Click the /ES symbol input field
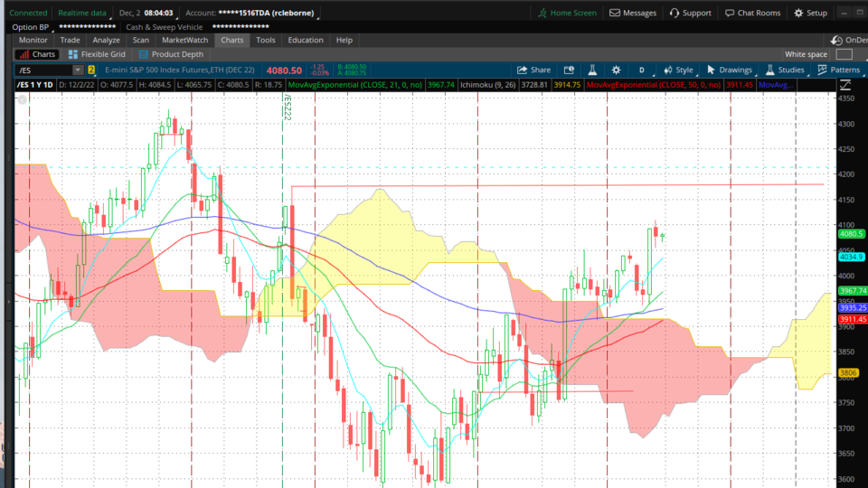Screen dimensions: 868x488 (x=44, y=70)
